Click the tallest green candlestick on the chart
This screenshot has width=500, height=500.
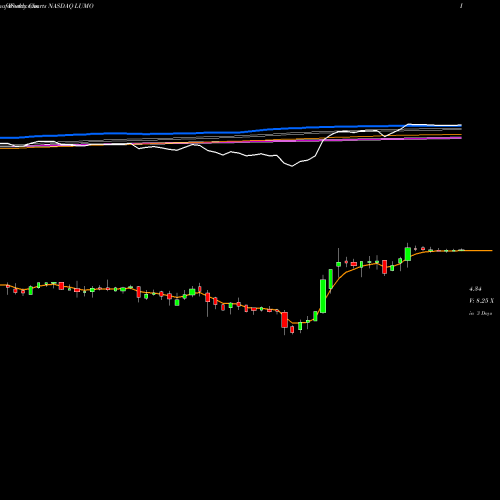[323, 296]
